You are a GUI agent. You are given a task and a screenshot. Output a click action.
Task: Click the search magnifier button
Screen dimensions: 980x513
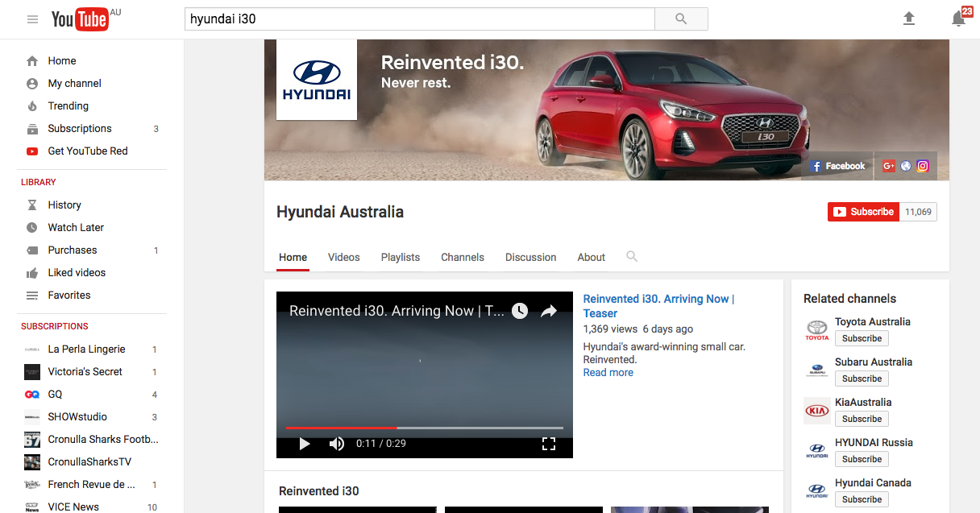click(x=681, y=19)
